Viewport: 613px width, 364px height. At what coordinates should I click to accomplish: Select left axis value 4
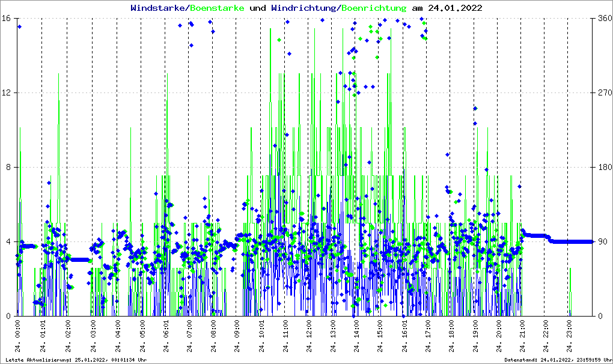tap(8, 241)
